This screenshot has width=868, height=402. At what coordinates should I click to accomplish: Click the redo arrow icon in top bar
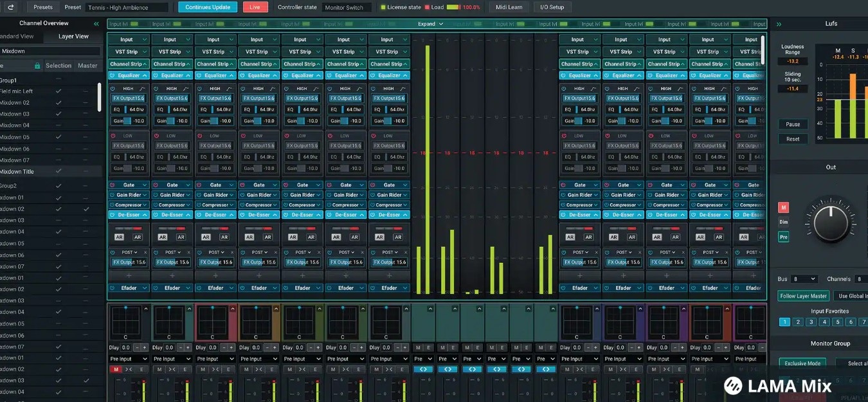click(x=10, y=8)
